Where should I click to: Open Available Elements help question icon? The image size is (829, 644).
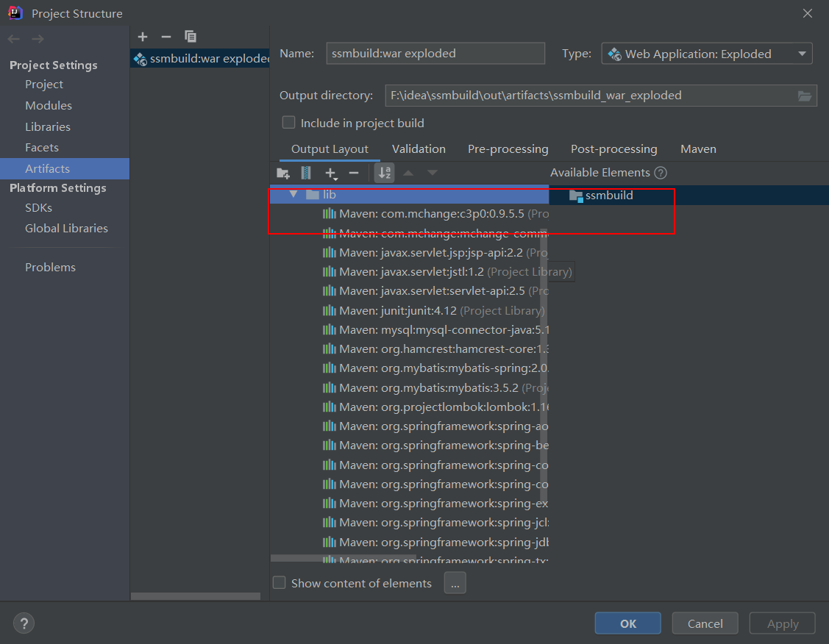click(661, 173)
